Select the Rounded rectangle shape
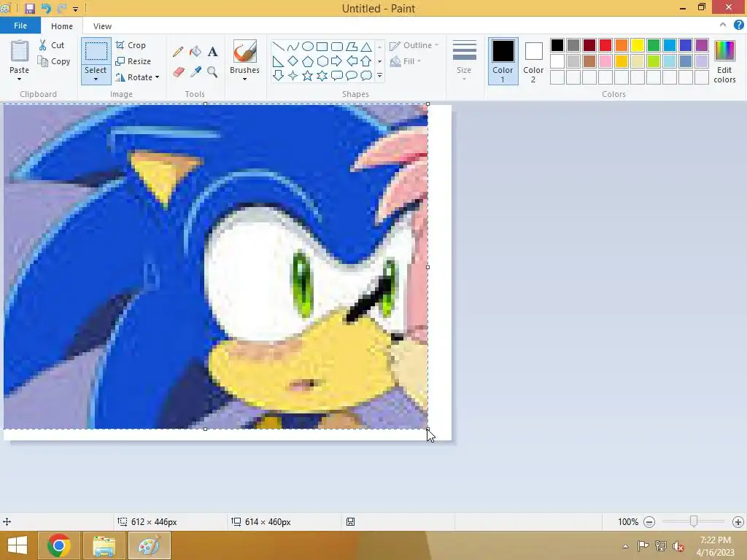Viewport: 747px width, 560px height. [x=337, y=47]
